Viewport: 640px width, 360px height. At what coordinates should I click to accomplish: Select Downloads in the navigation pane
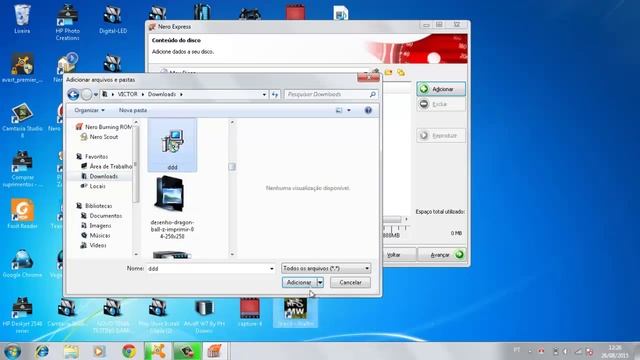coord(100,176)
